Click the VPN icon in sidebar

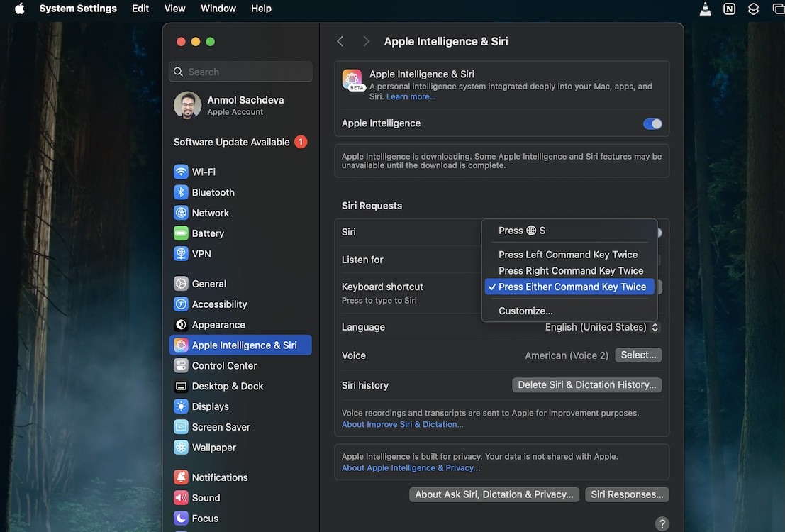coord(181,254)
